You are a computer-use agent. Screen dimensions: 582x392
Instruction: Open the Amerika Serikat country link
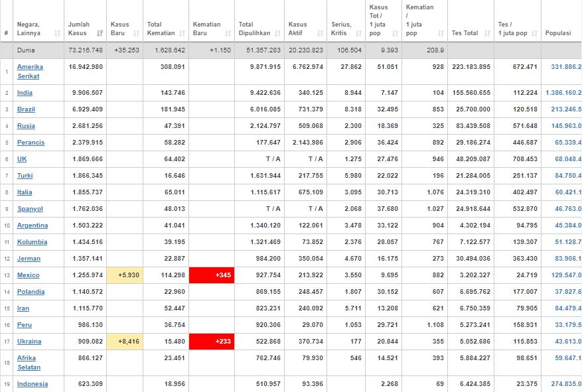pyautogui.click(x=30, y=71)
